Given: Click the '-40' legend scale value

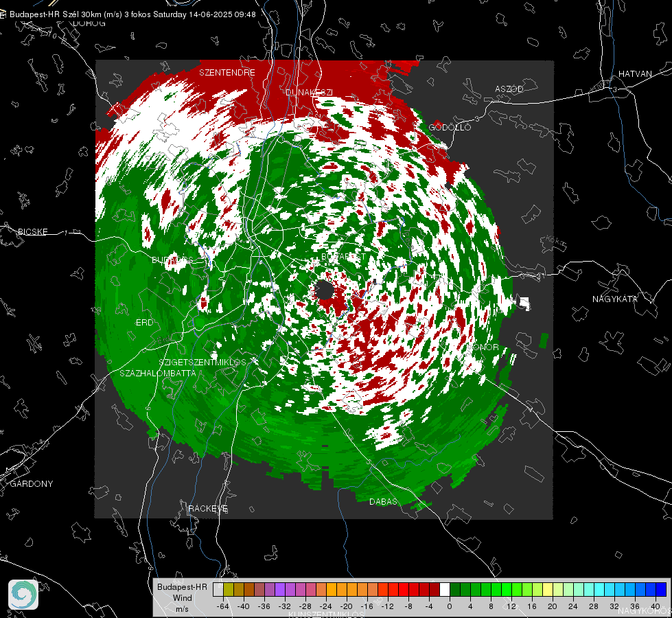Looking at the screenshot, I should (244, 606).
